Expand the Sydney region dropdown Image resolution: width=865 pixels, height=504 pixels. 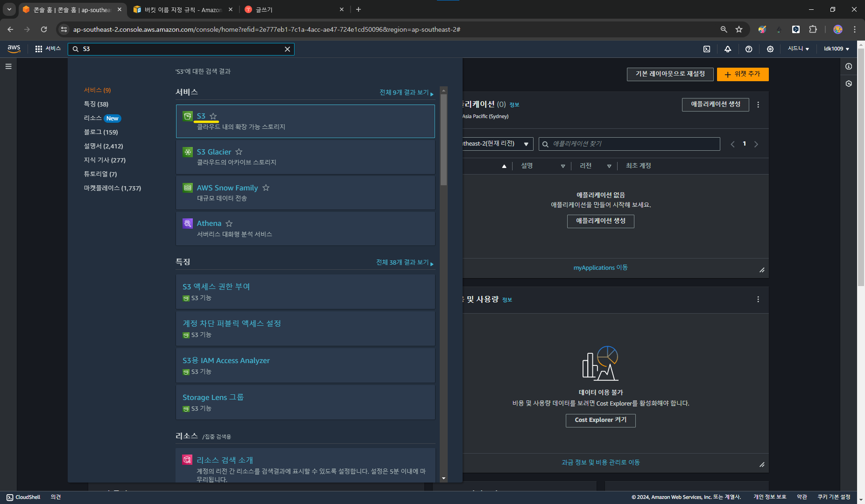coord(798,49)
